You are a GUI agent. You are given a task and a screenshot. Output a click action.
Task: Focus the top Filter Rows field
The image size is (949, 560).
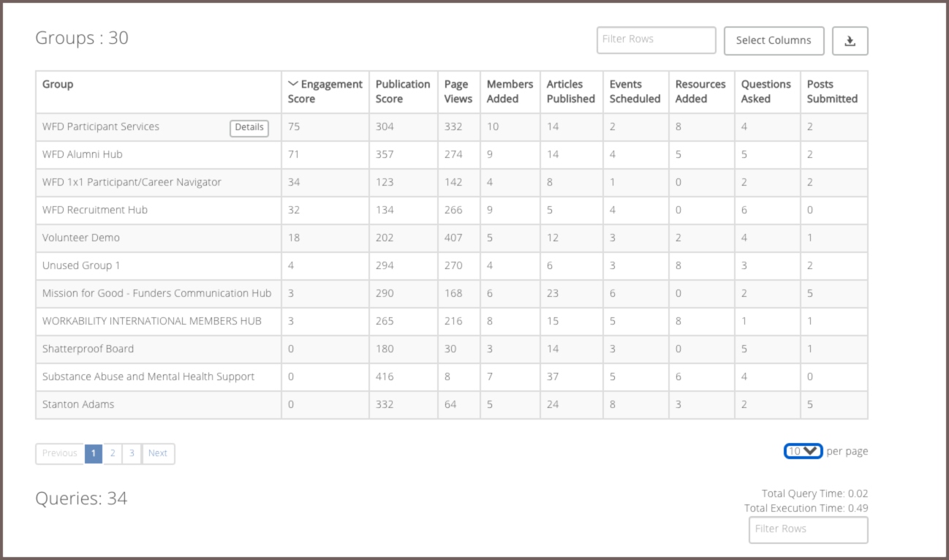point(656,40)
